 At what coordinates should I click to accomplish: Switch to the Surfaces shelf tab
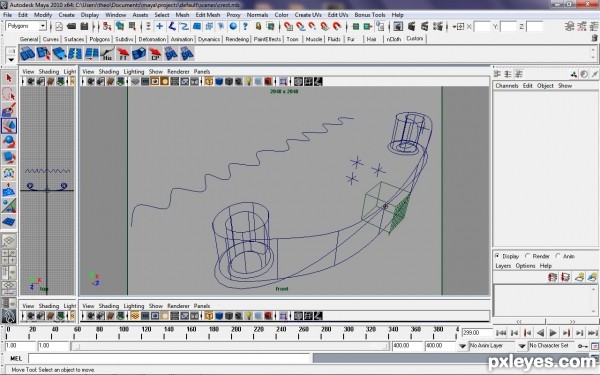pyautogui.click(x=74, y=39)
